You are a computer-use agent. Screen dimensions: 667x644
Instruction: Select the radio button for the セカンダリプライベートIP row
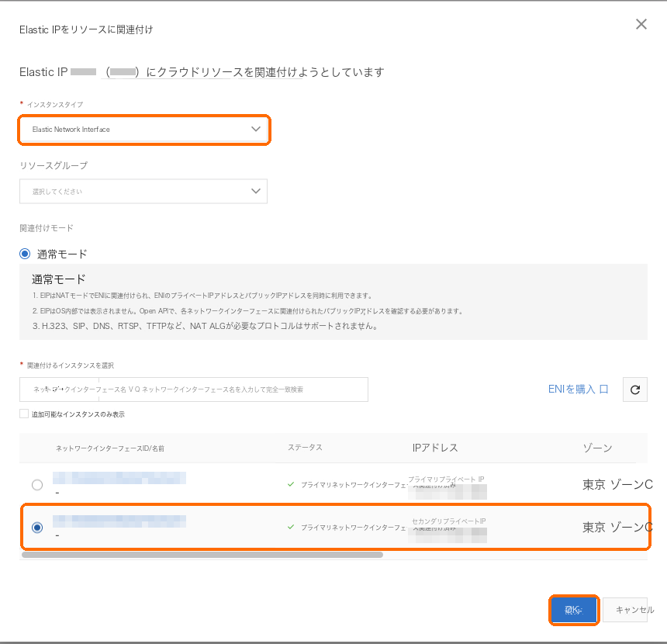37,528
